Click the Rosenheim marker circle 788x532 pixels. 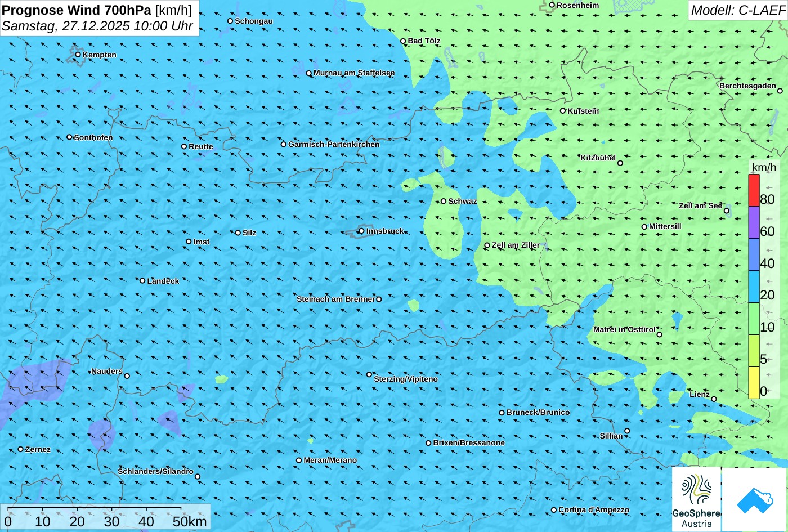click(552, 5)
